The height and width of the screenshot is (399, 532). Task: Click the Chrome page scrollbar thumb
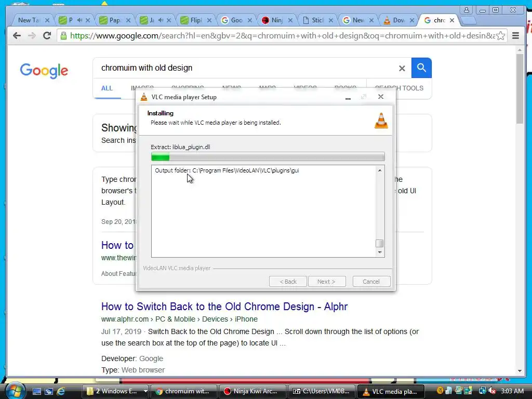pos(520,89)
